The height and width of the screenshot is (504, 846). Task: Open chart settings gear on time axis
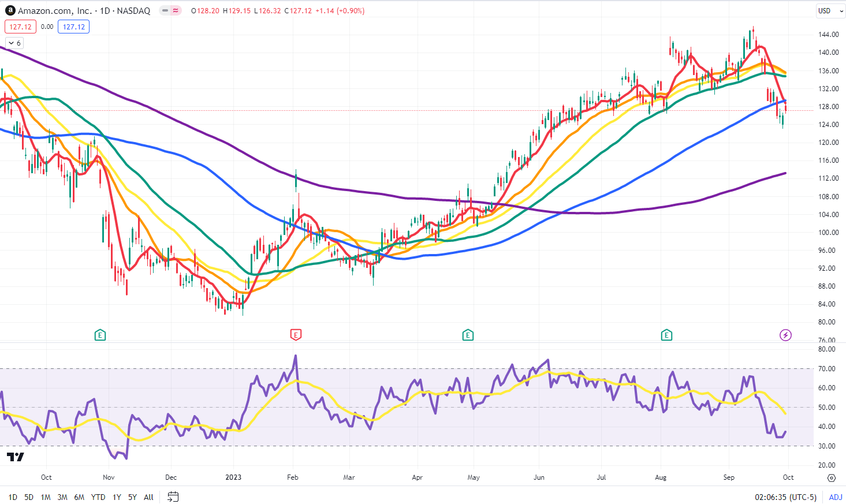832,477
